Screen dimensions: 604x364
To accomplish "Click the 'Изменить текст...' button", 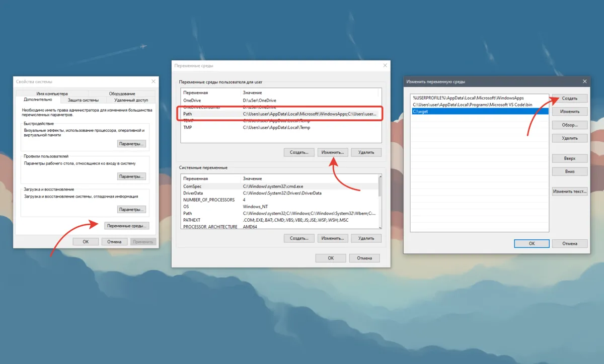I will (x=570, y=191).
